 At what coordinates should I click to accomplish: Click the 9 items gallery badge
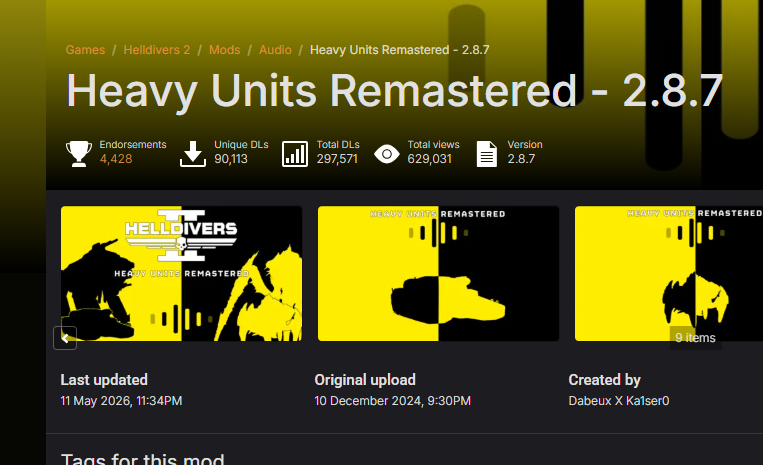695,338
